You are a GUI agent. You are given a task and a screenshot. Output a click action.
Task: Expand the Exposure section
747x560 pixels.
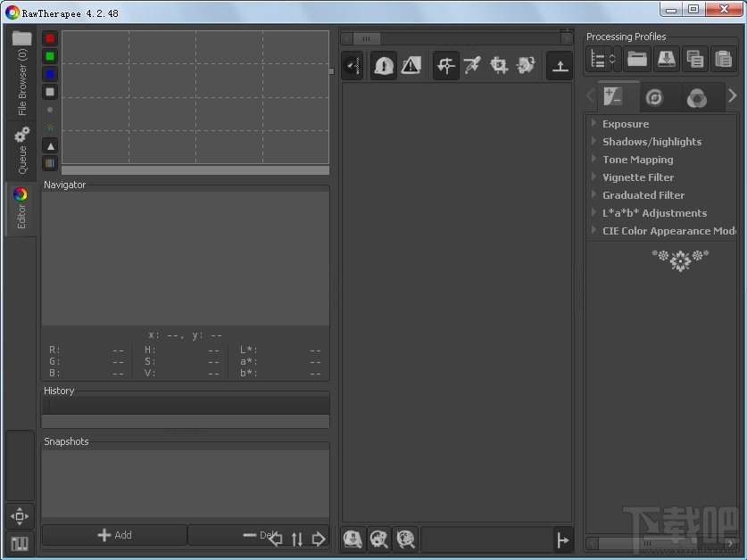click(x=626, y=124)
